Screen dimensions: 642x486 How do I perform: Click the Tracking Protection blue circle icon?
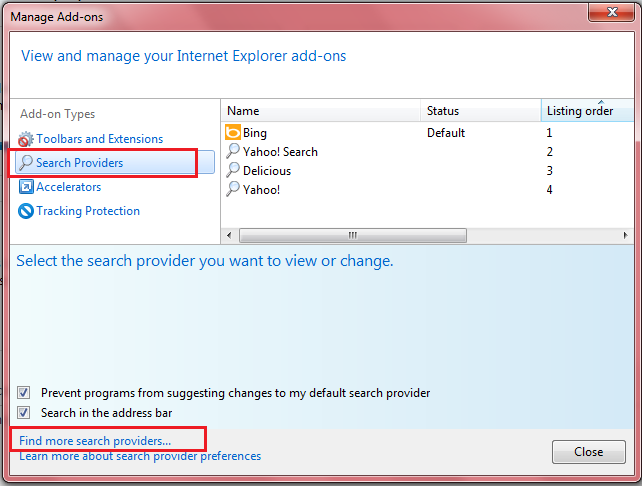[26, 211]
